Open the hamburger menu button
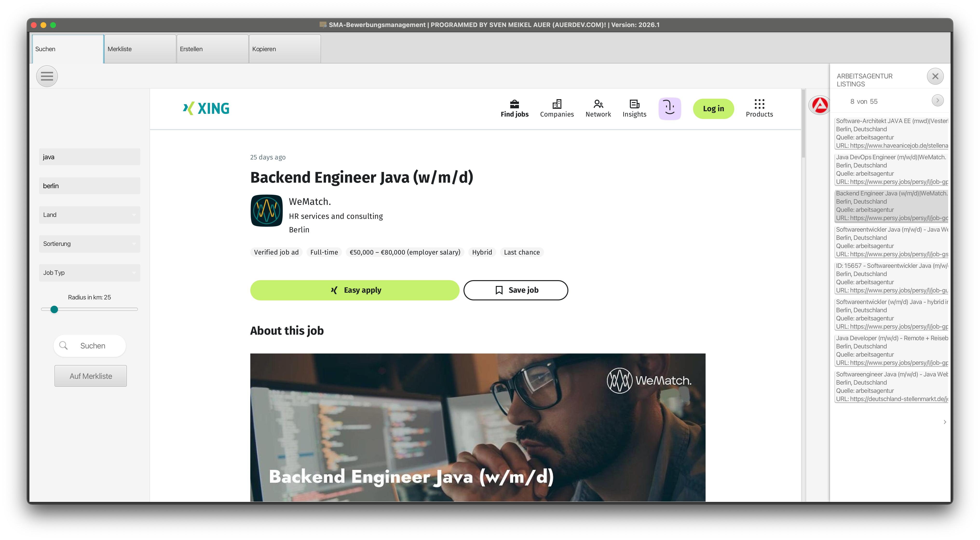980x540 pixels. pos(47,76)
